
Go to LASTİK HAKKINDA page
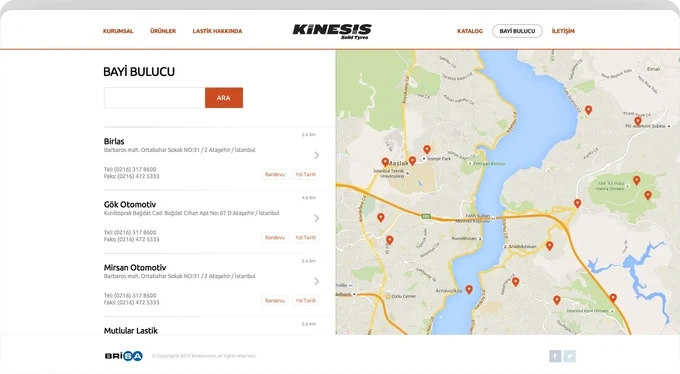click(217, 31)
